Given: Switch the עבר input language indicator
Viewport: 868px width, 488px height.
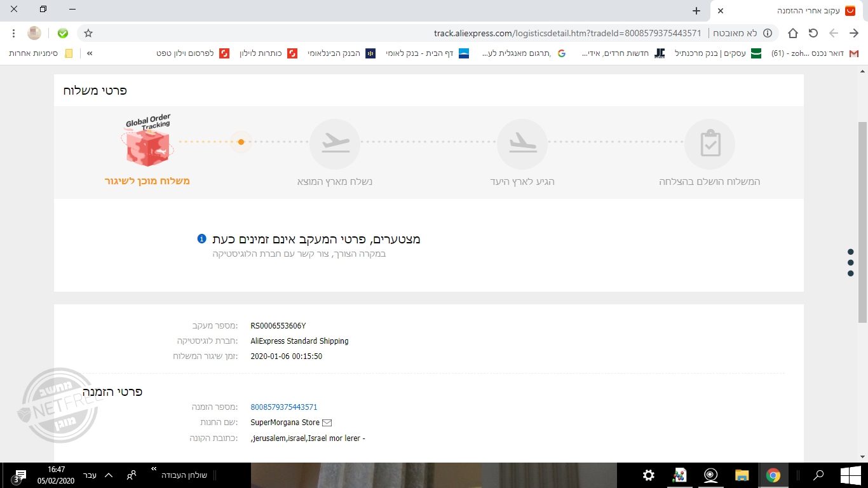Looking at the screenshot, I should tap(90, 475).
